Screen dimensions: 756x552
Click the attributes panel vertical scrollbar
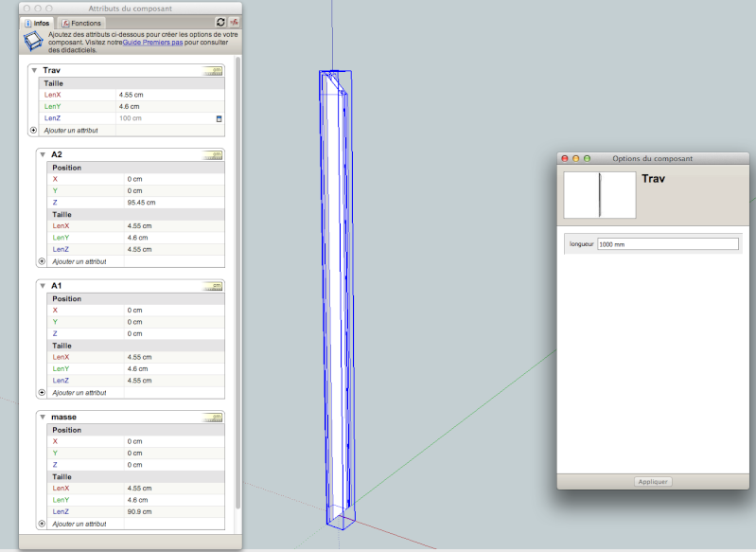coord(237,282)
